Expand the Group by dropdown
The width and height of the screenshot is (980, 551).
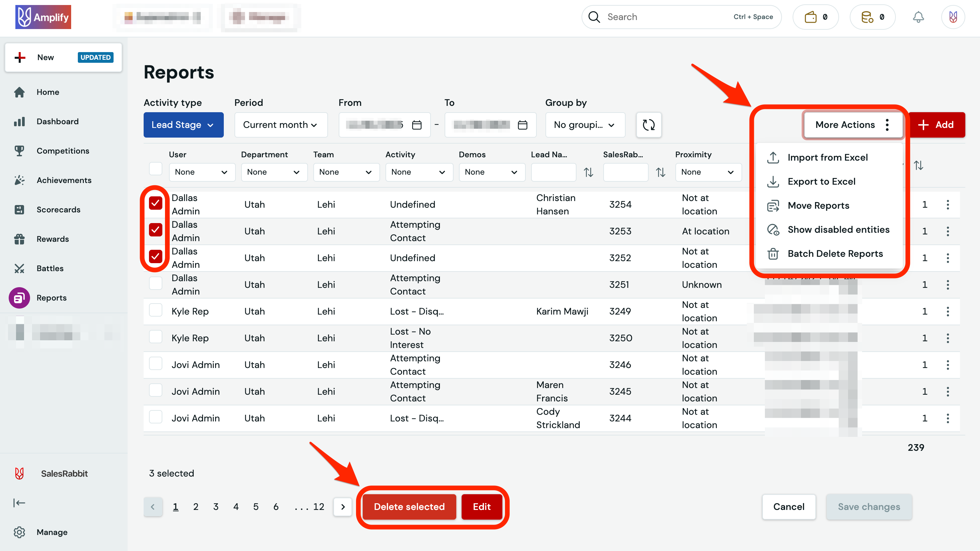coord(584,125)
